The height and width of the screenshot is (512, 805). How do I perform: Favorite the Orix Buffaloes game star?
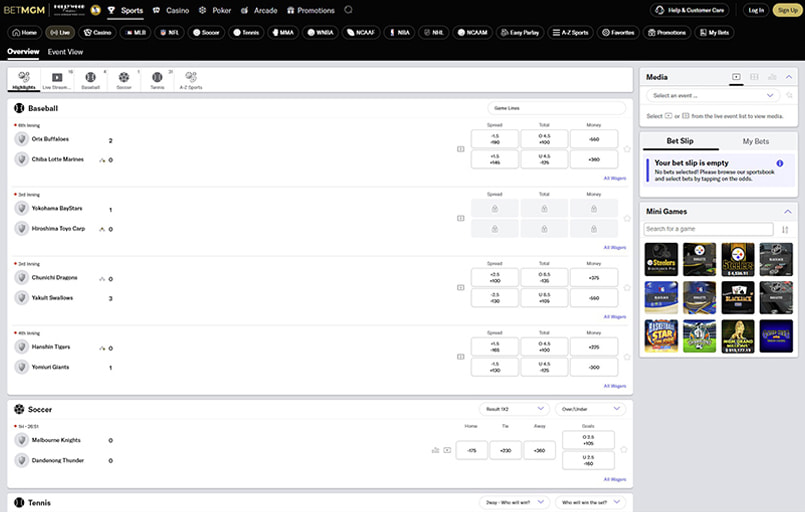coord(627,149)
